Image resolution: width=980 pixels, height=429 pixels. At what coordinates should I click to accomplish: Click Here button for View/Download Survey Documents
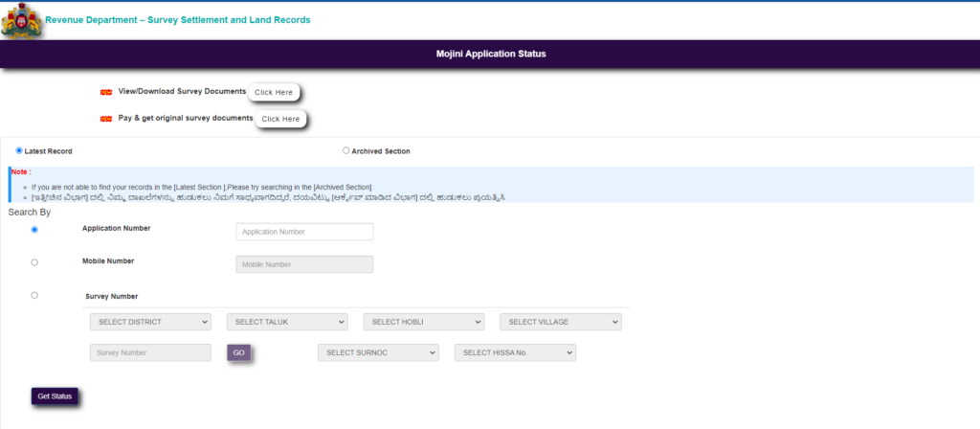pyautogui.click(x=274, y=92)
